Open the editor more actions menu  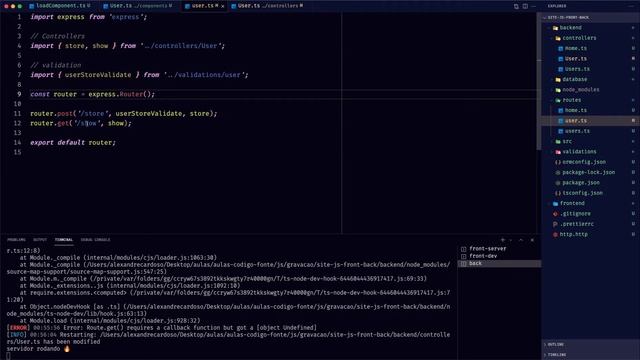click(x=533, y=6)
